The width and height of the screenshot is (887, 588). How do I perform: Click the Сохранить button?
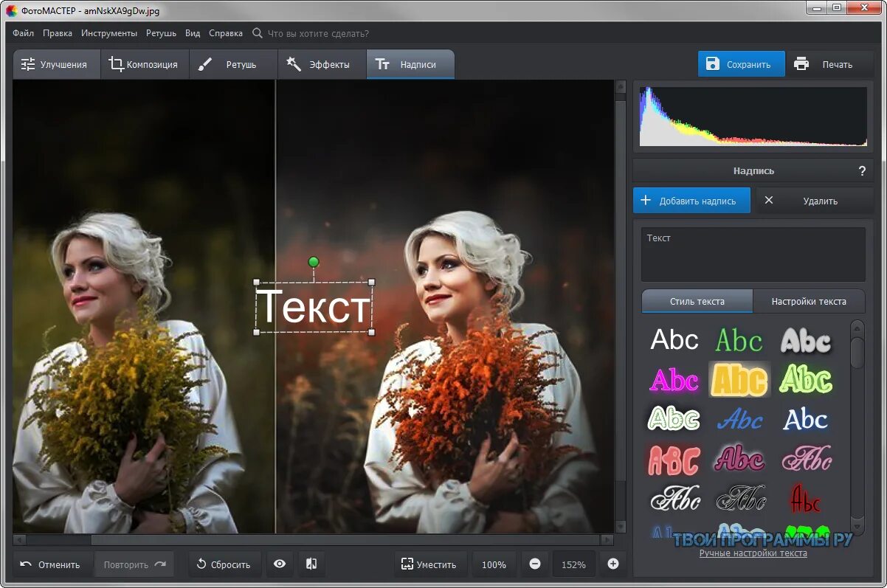(742, 64)
